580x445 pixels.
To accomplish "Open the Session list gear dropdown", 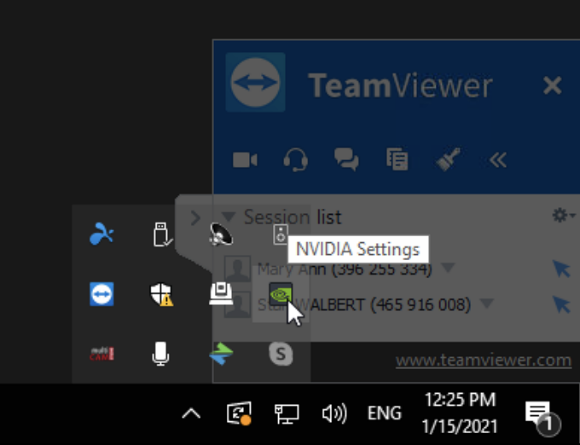I will pyautogui.click(x=563, y=215).
